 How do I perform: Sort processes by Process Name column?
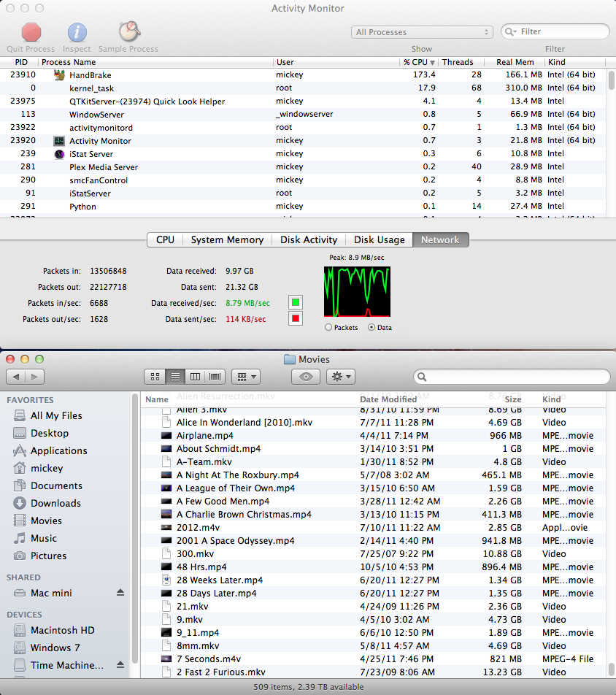(x=156, y=62)
